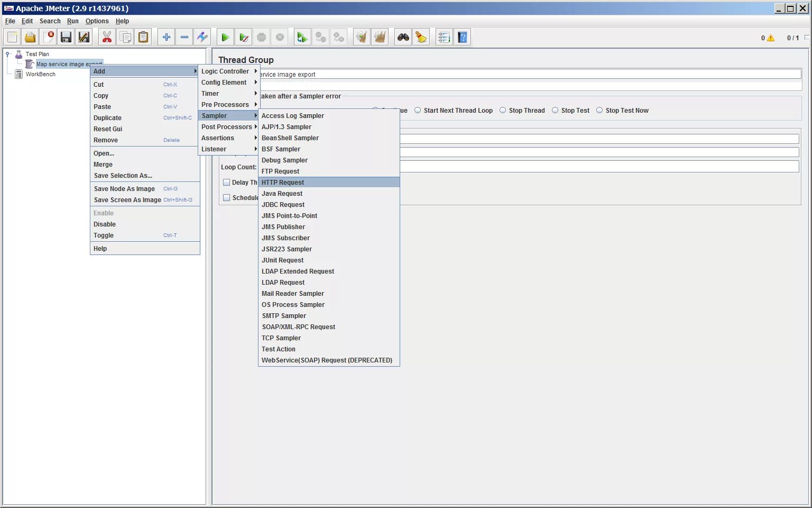The width and height of the screenshot is (812, 508).
Task: Collapse the Test Plan tree node
Action: click(8, 54)
